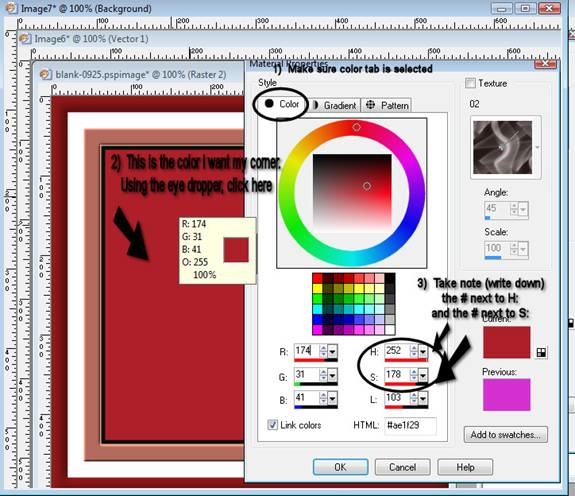The image size is (575, 496).
Task: Click the B spinner arrows
Action: click(x=323, y=398)
